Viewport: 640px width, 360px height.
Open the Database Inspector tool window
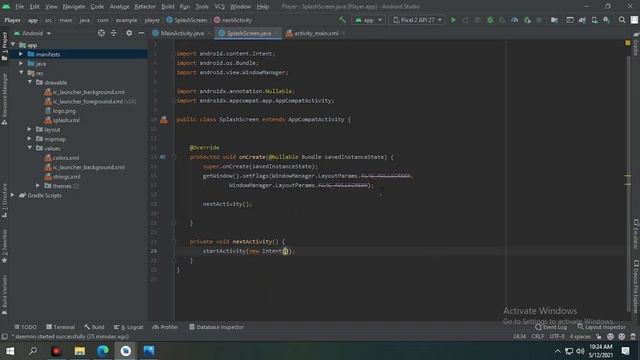[216, 327]
